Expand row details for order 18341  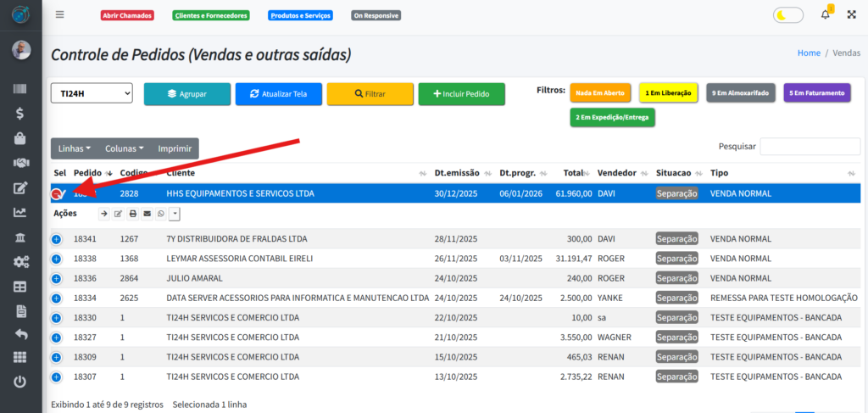click(x=57, y=239)
